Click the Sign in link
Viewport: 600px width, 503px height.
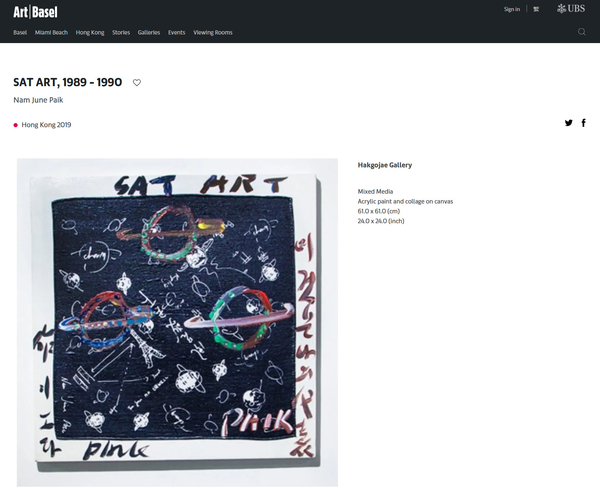pyautogui.click(x=512, y=9)
